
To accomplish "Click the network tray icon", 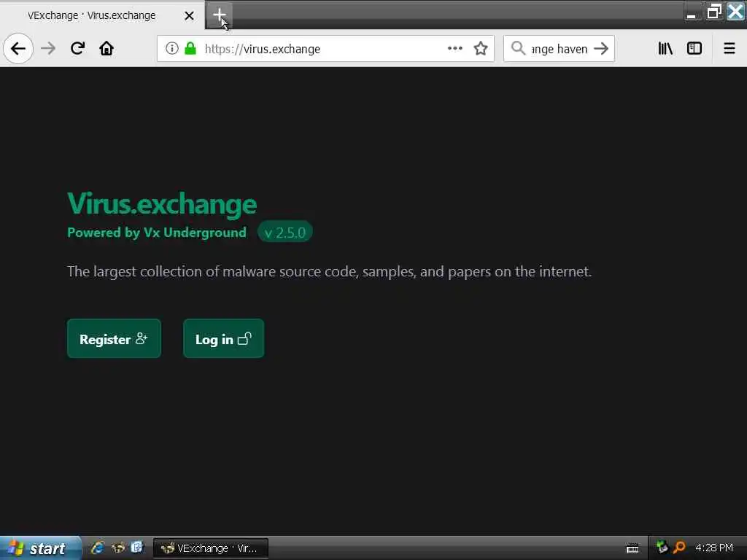I will pos(661,547).
